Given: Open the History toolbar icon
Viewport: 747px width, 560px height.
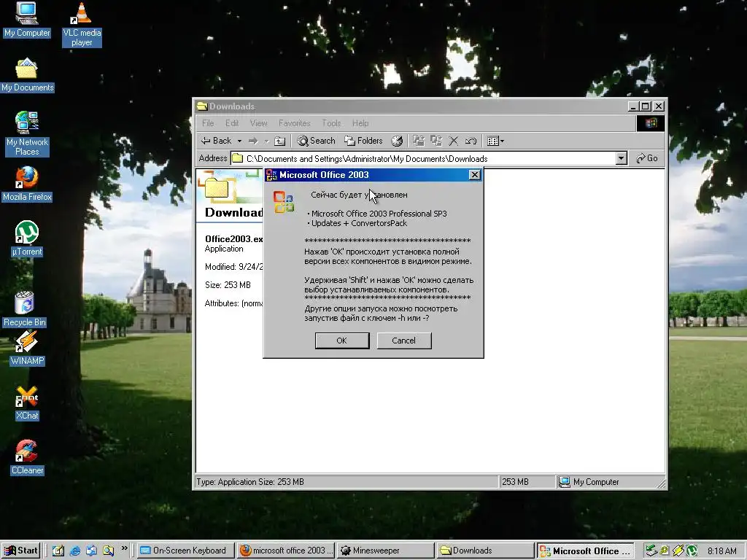Looking at the screenshot, I should coord(397,141).
